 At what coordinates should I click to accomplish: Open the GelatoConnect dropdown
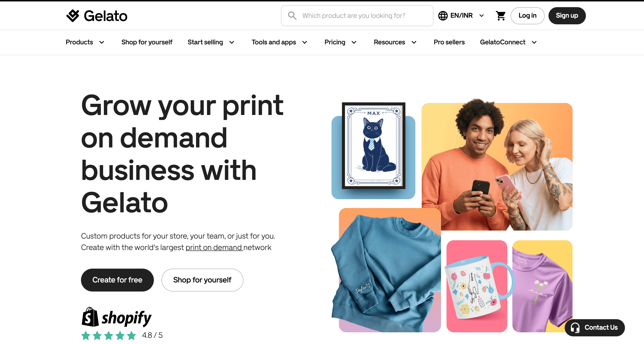click(x=508, y=42)
